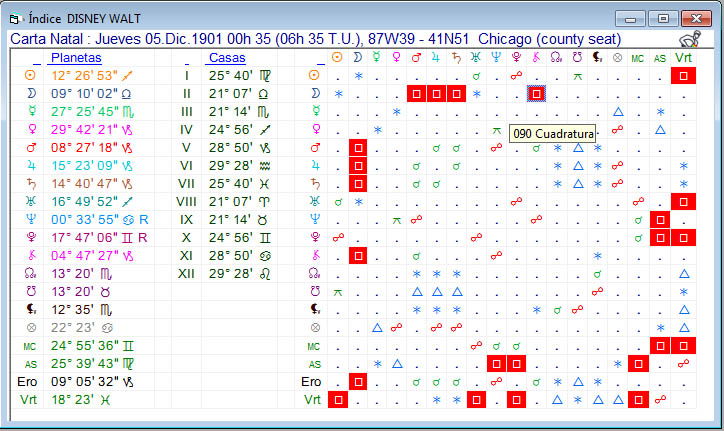Image resolution: width=724 pixels, height=431 pixels.
Task: Open the window menu icon beside Índice title
Action: [x=16, y=19]
